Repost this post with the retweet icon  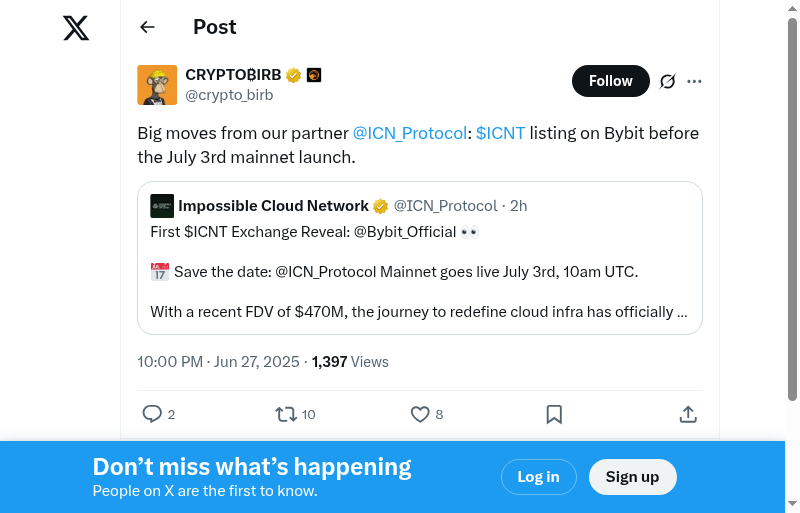tap(286, 414)
